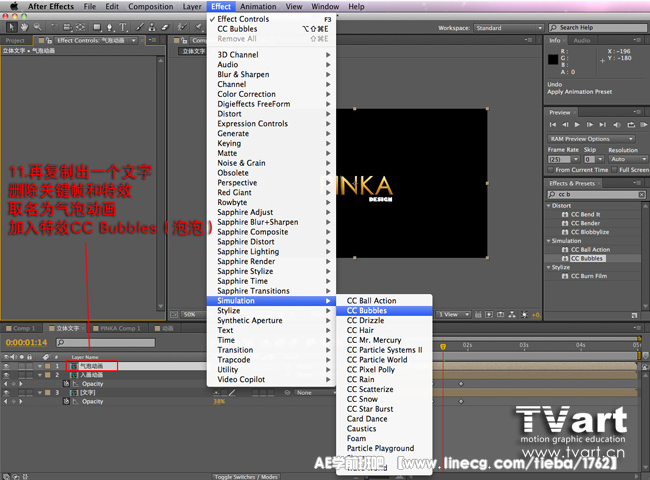Go to next keyframe on layer 3 Opacity

pyautogui.click(x=20, y=401)
